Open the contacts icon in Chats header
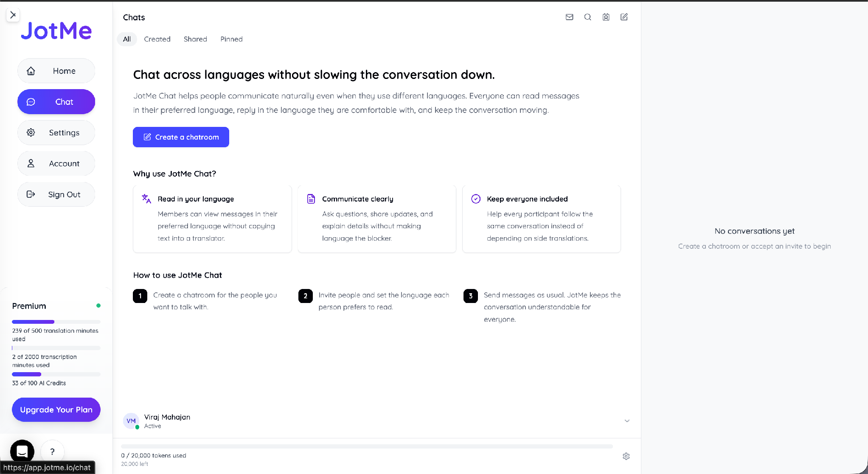The image size is (868, 474). click(x=606, y=17)
